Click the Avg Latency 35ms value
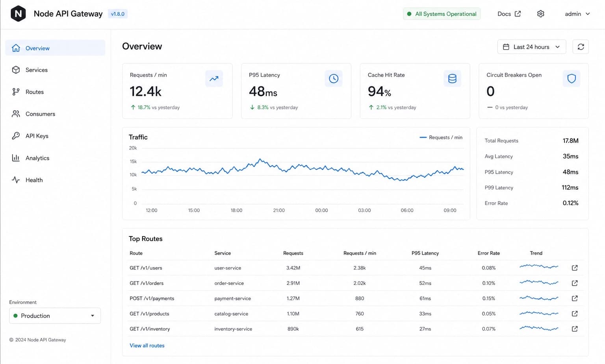Screen dimensions: 605x364 click(570, 156)
